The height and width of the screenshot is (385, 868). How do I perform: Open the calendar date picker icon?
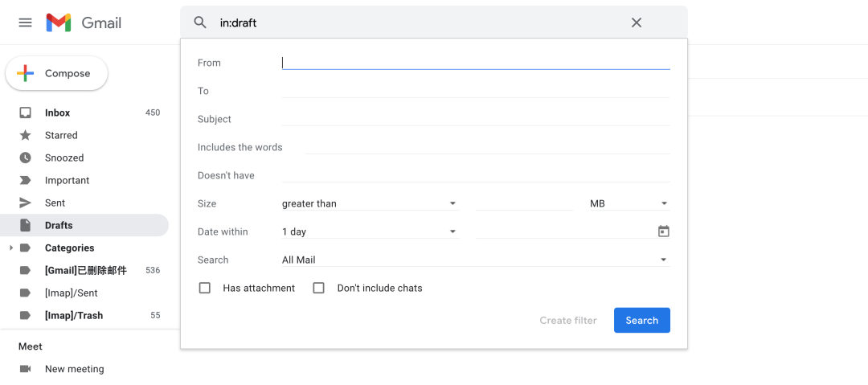pos(663,231)
